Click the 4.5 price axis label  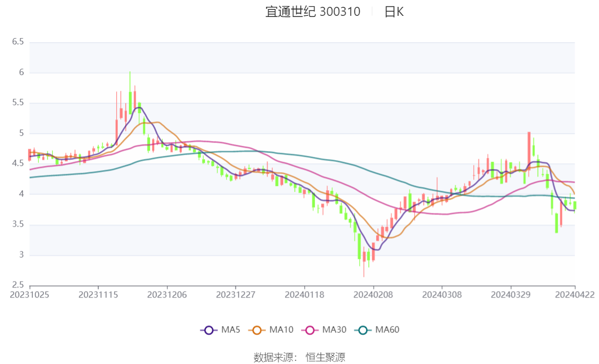coord(17,163)
